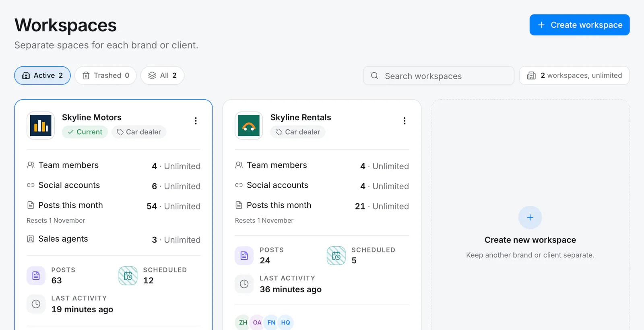The image size is (644, 330).
Task: Click Last Activity clock icon in Skyline Motors
Action: pyautogui.click(x=36, y=304)
